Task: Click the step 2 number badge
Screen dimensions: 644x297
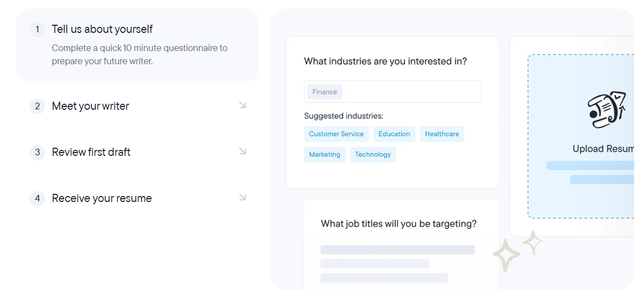Action: coord(37,107)
